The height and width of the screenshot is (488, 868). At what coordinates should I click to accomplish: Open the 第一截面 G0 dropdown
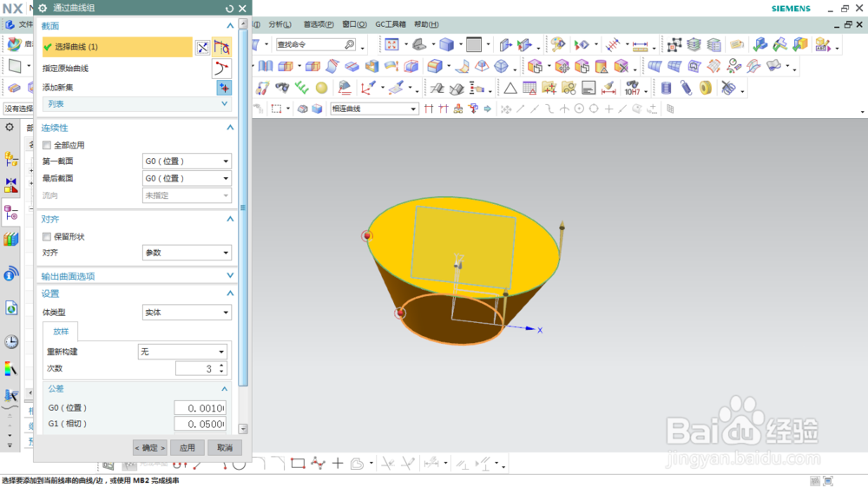pos(187,162)
